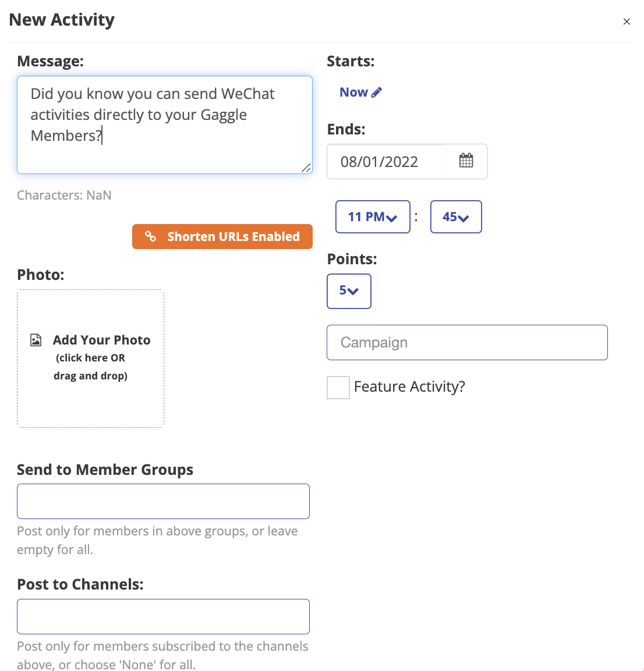The width and height of the screenshot is (644, 671).
Task: Click the link icon on Shorten URLs button
Action: [150, 236]
